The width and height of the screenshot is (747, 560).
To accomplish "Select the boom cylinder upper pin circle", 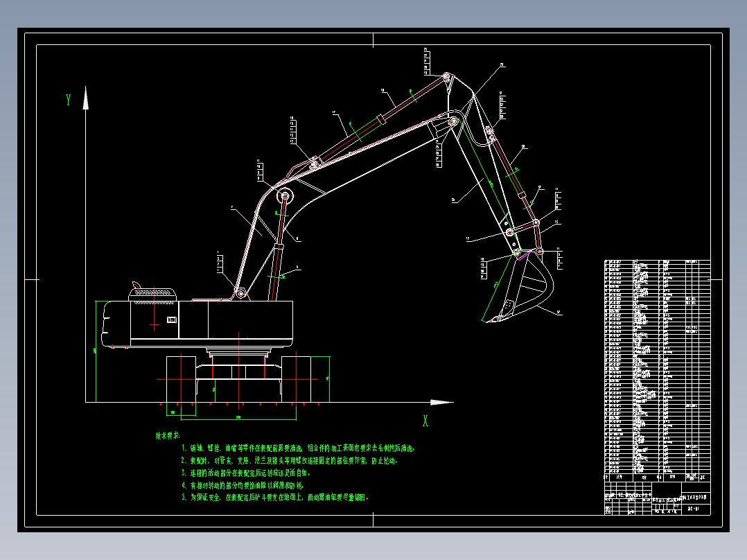I will [x=285, y=195].
